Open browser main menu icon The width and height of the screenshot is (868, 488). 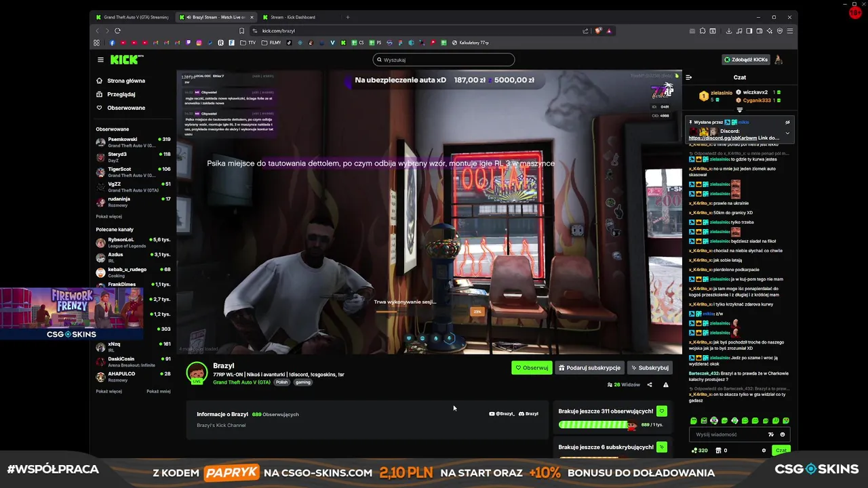(790, 30)
